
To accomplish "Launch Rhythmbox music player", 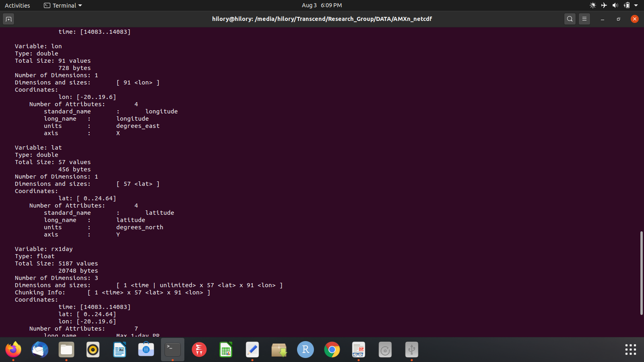I will click(x=93, y=350).
